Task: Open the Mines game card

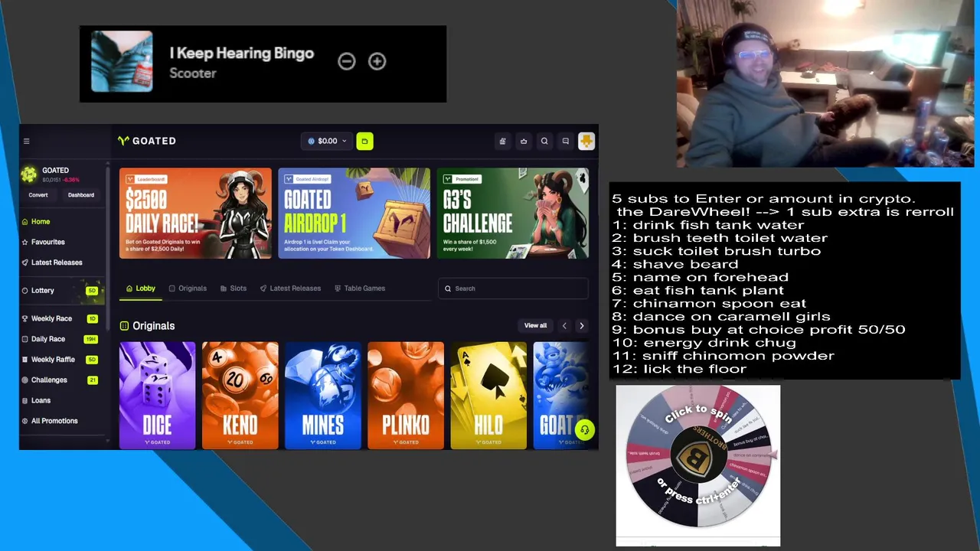Action: click(x=323, y=395)
